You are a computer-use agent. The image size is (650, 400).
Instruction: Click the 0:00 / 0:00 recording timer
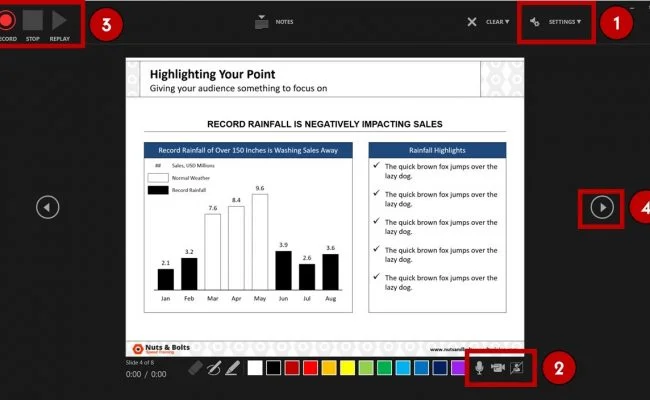(x=146, y=374)
